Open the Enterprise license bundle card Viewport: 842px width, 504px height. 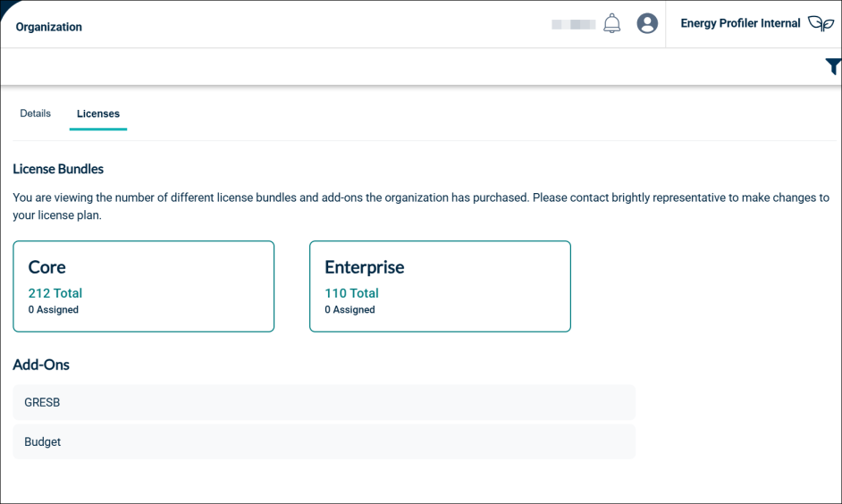(x=440, y=286)
